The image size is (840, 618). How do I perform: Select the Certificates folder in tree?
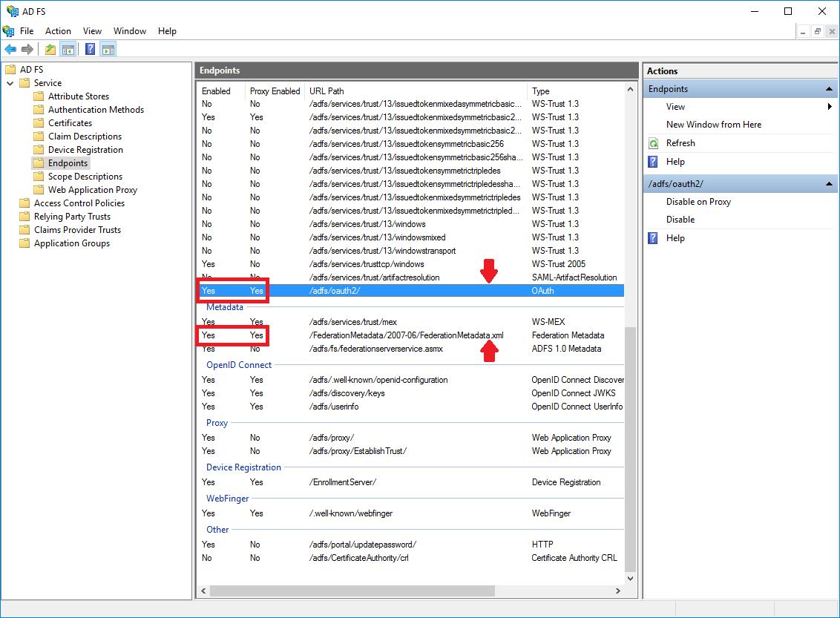pyautogui.click(x=70, y=123)
